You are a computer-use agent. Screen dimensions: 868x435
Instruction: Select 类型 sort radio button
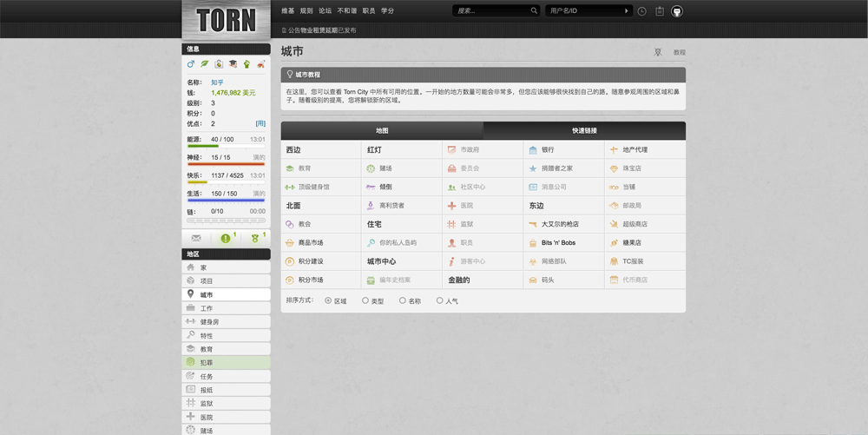tap(365, 300)
